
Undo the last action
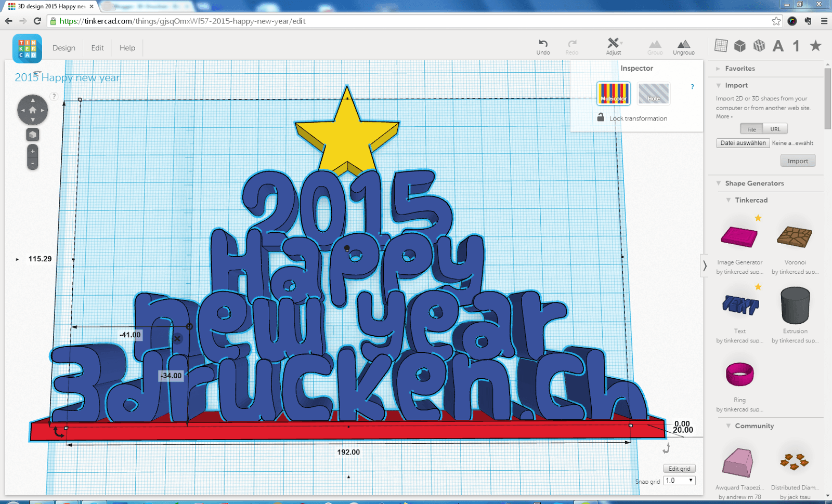pos(543,47)
